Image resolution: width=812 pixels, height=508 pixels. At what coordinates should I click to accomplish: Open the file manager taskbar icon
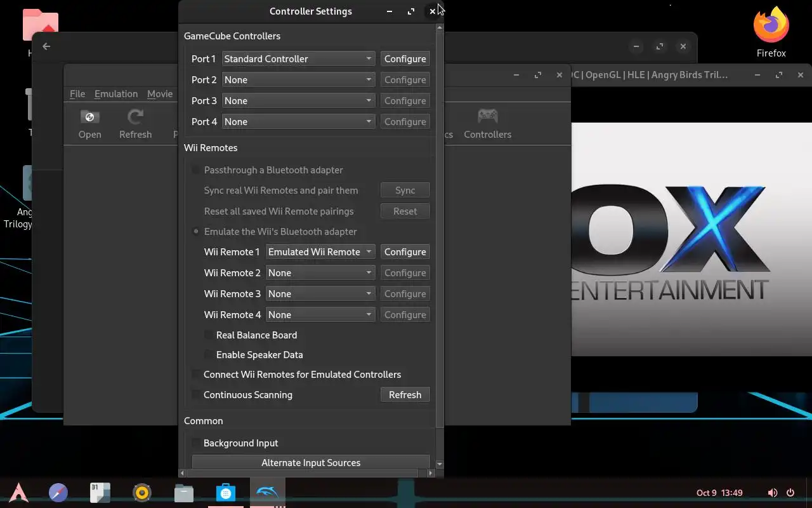(184, 493)
